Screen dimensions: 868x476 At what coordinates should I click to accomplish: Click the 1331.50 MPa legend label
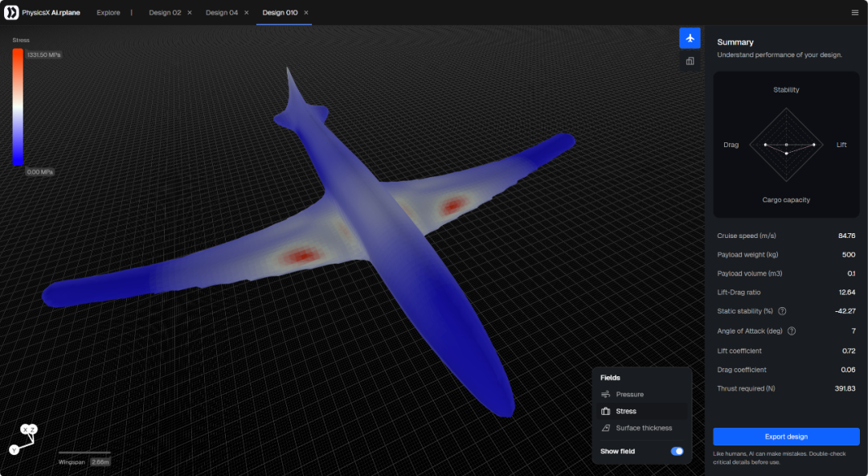click(x=43, y=55)
